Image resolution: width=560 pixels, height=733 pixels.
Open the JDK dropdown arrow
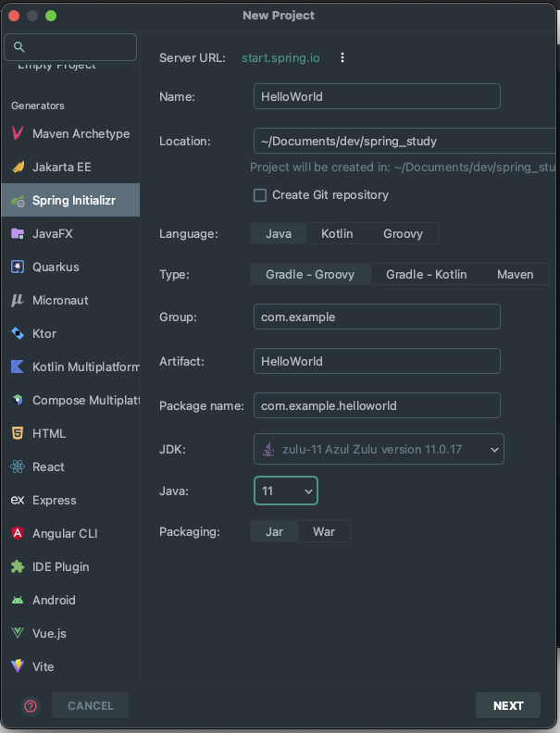point(494,450)
